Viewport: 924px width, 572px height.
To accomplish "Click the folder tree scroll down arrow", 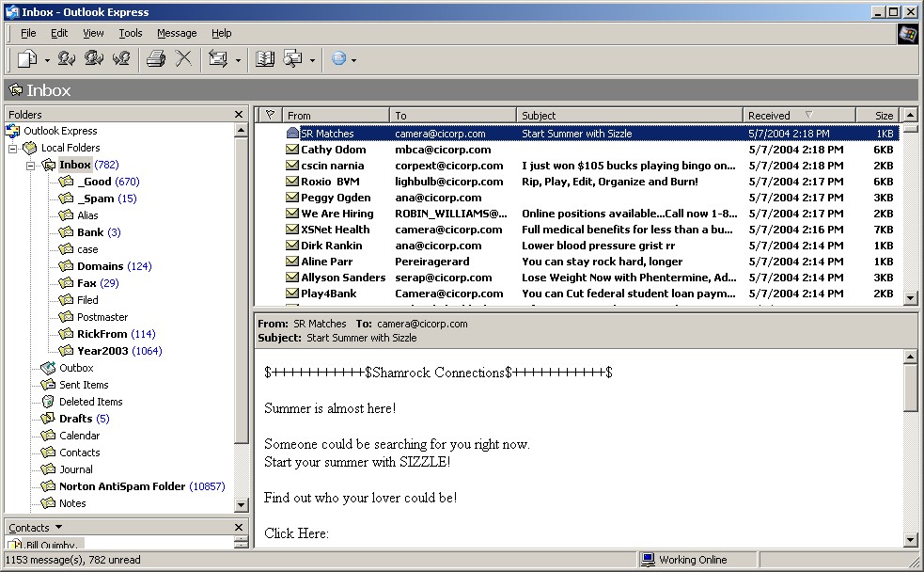I will coord(241,505).
